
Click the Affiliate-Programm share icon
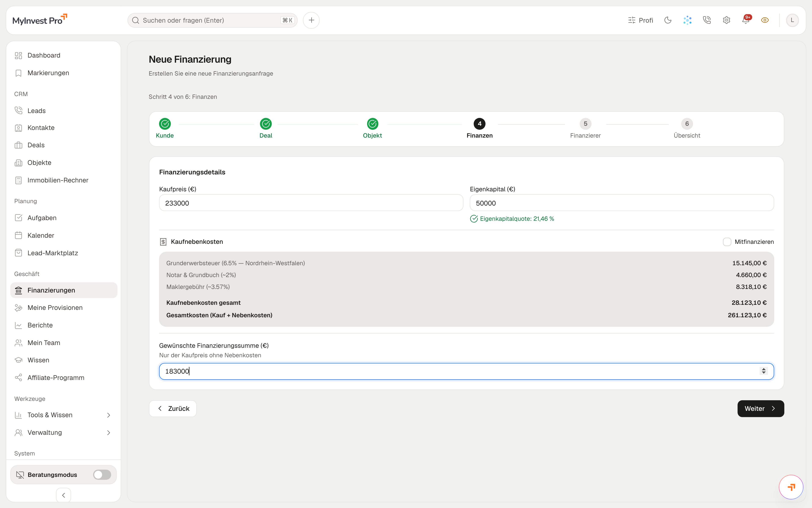coord(18,378)
